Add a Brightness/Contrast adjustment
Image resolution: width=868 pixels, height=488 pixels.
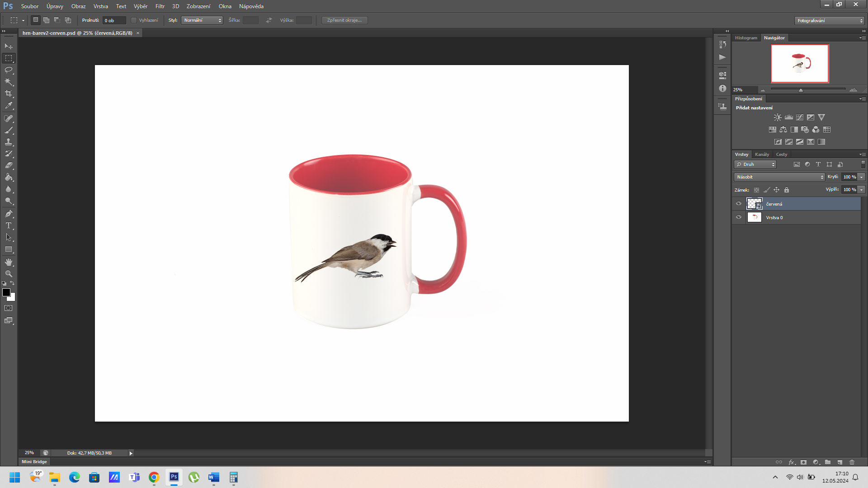click(778, 117)
